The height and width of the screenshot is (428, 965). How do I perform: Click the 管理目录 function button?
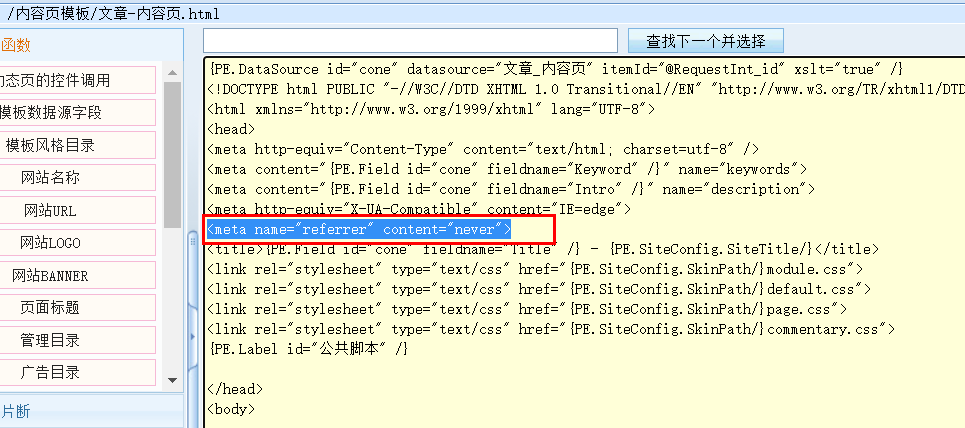pyautogui.click(x=50, y=341)
